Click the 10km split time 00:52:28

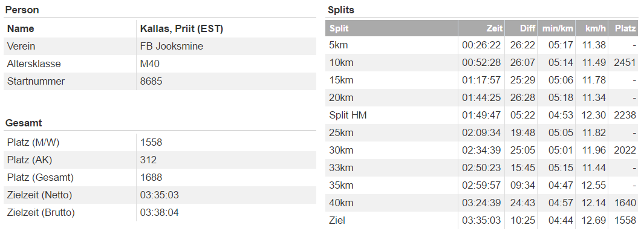(481, 62)
